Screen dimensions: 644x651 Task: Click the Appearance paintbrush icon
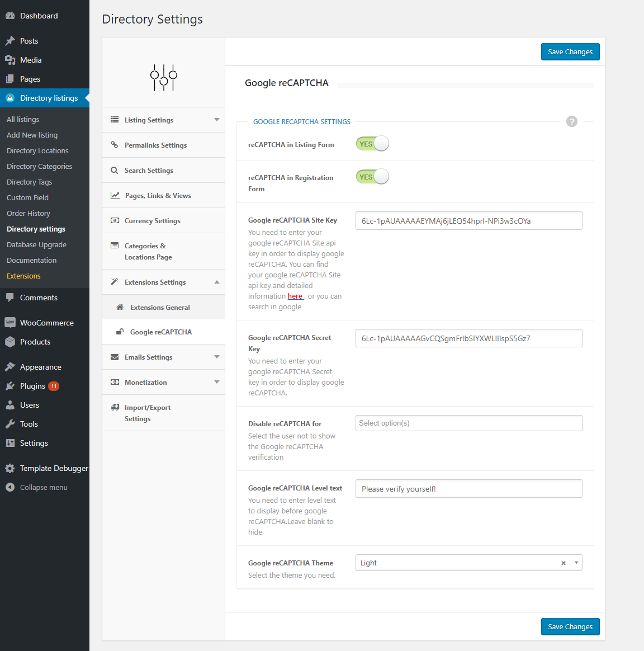pyautogui.click(x=10, y=367)
